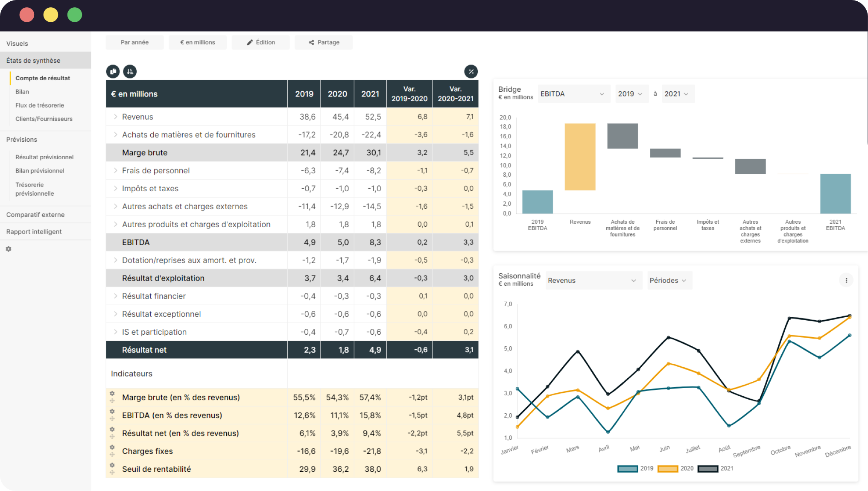Click gear icon beside Charges fixes indicator

tap(112, 447)
